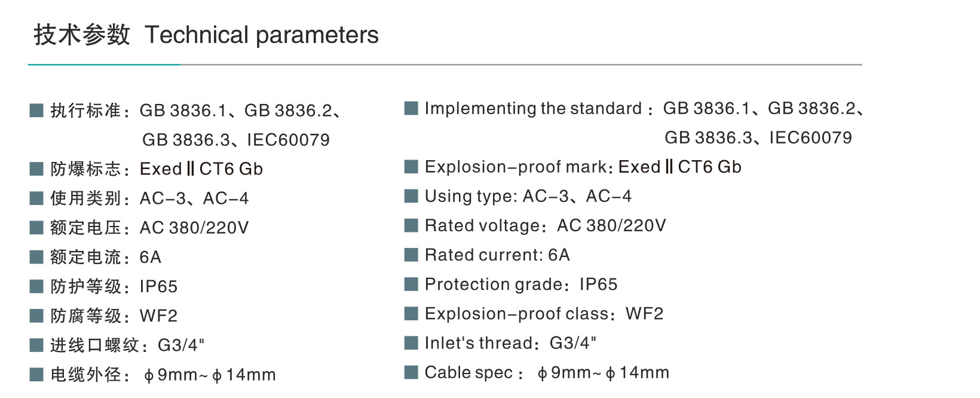Click the bullet before Implementing the standard

(x=411, y=108)
